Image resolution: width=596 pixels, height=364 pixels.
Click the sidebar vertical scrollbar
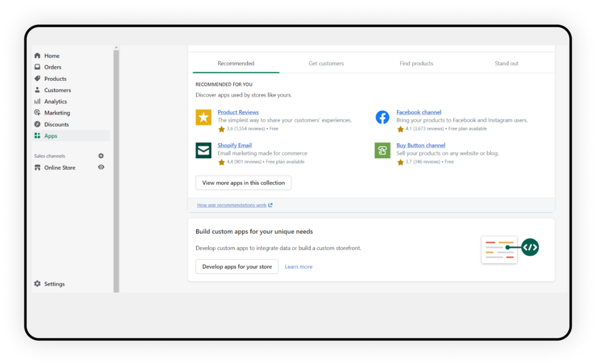click(x=116, y=171)
